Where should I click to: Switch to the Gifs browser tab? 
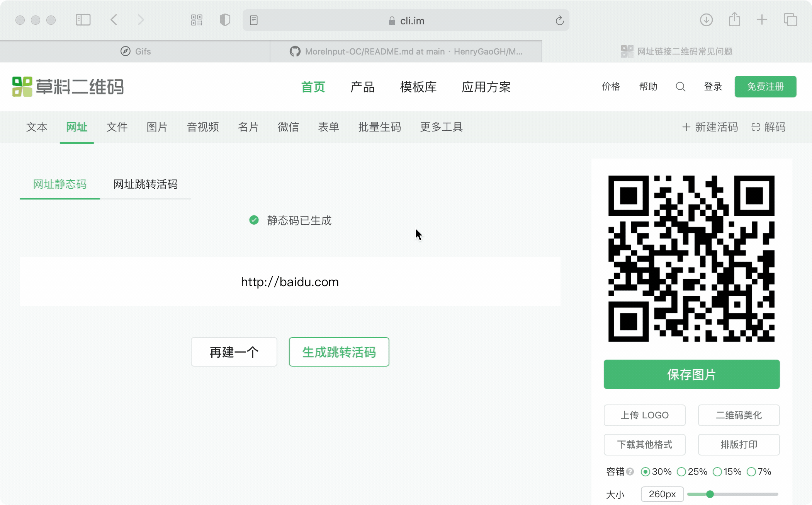pos(135,51)
